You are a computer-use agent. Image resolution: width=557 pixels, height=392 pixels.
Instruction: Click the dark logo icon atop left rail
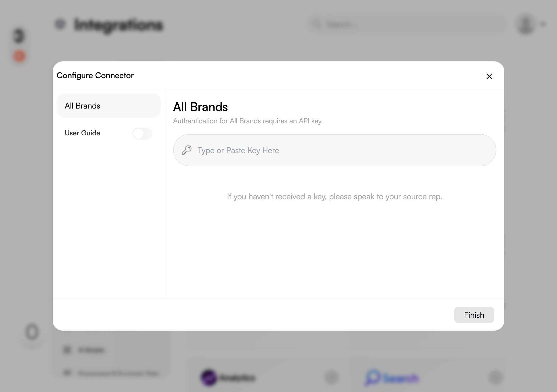point(19,36)
